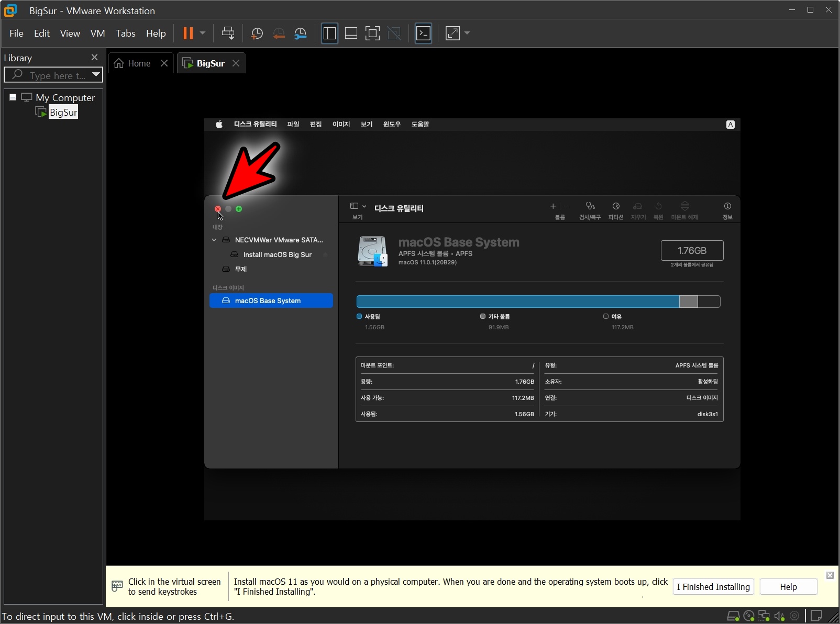
Task: Take a snapshot of this virtual machine
Action: click(x=257, y=34)
